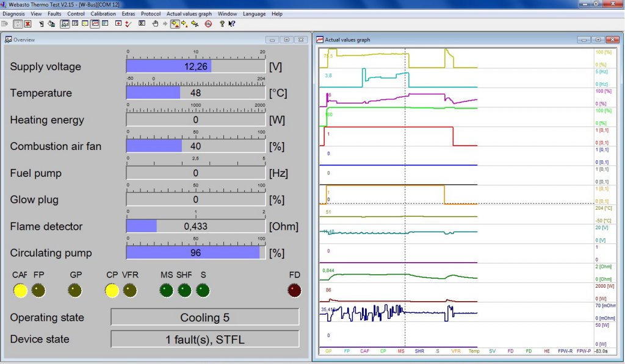Click the actual values graph toolbar icon
The height and width of the screenshot is (364, 625).
click(95, 24)
